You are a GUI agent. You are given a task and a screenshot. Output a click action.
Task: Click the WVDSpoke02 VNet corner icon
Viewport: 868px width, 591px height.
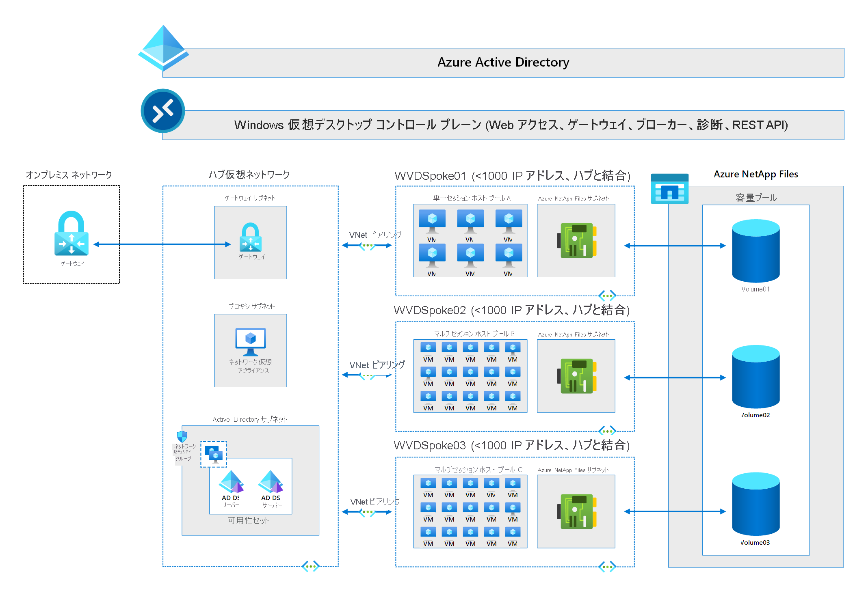tap(607, 431)
